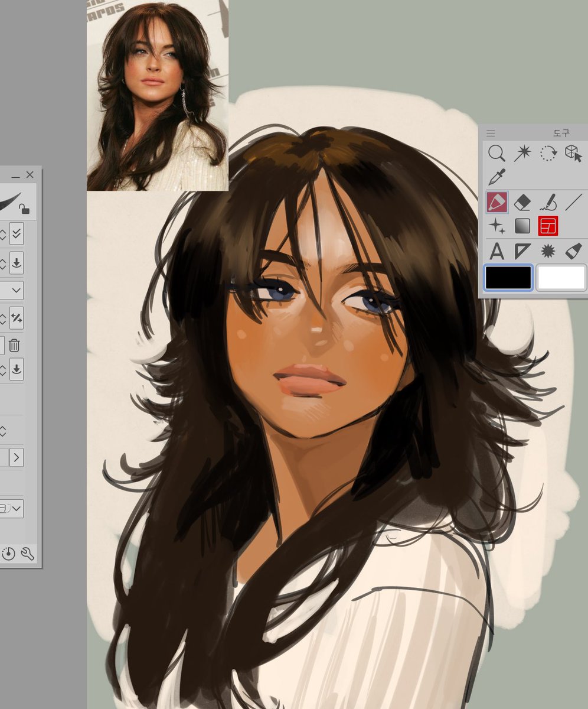The width and height of the screenshot is (588, 709).
Task: Click the download-arrow button below the trash
Action: pos(17,370)
